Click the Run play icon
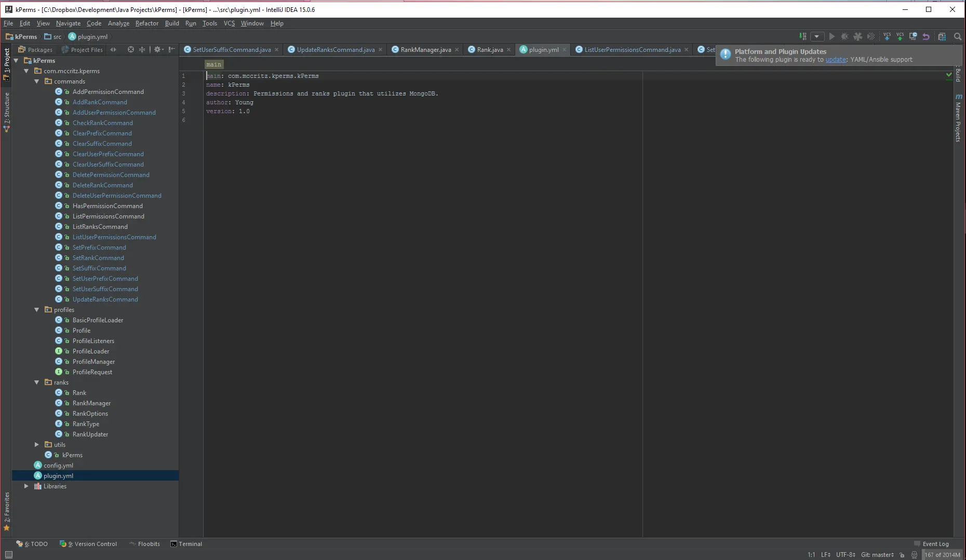This screenshot has width=966, height=560. (x=832, y=36)
